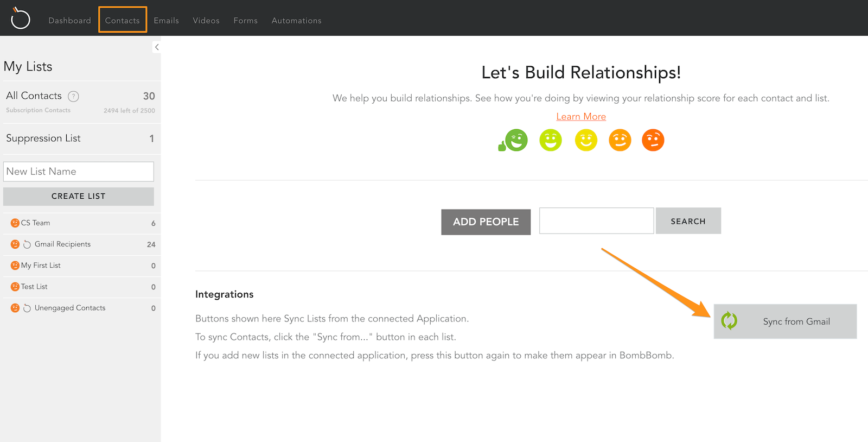Click the Unengaged Contacts score face icon

click(x=15, y=308)
